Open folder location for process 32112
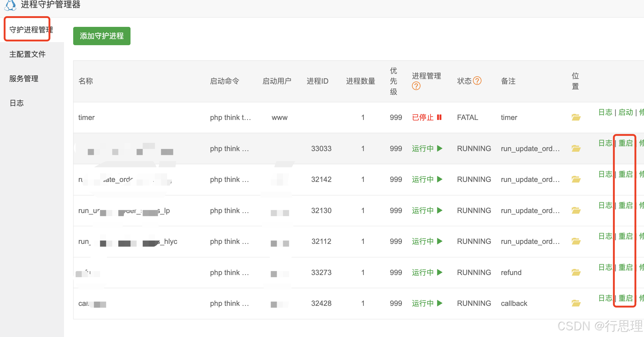 [576, 241]
